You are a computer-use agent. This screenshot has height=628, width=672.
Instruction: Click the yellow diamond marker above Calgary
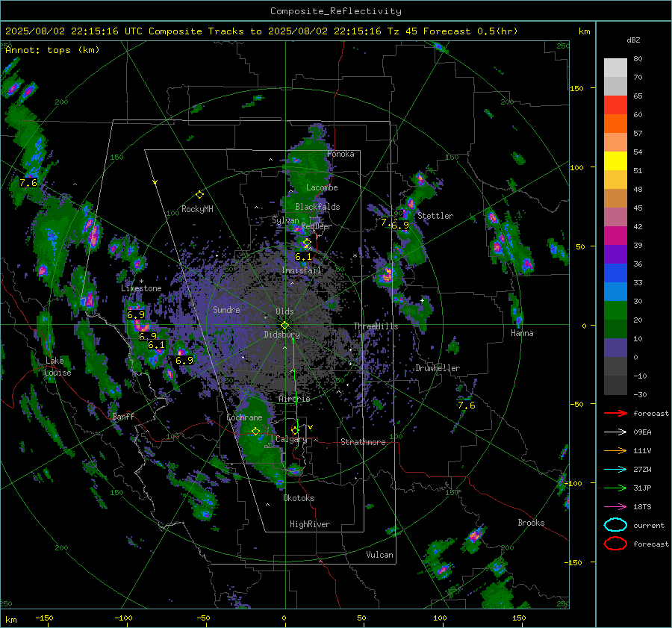pyautogui.click(x=295, y=430)
